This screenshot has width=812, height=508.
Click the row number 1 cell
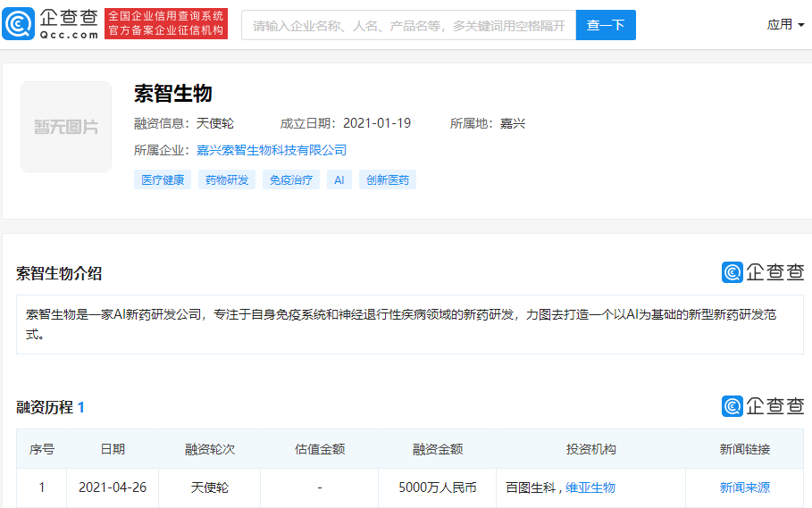coord(41,487)
